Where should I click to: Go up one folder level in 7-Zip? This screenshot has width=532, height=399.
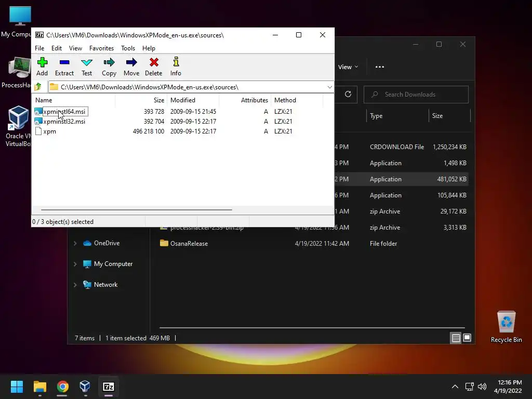(38, 87)
